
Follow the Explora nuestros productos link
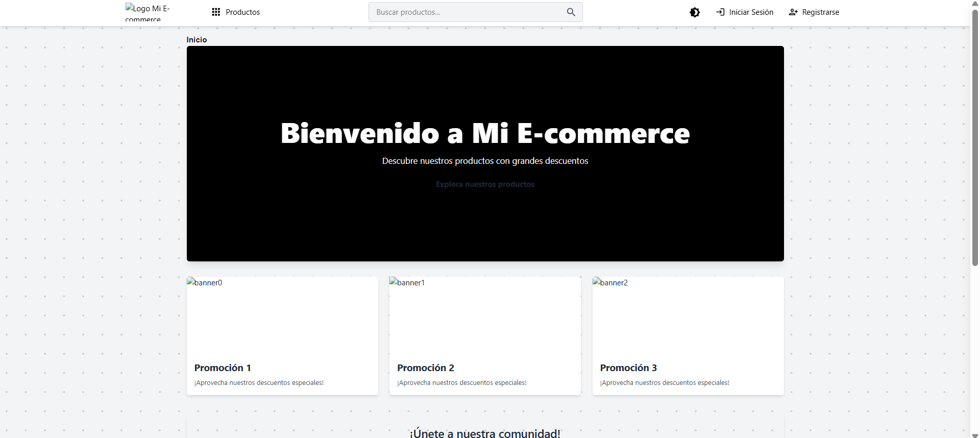[485, 184]
